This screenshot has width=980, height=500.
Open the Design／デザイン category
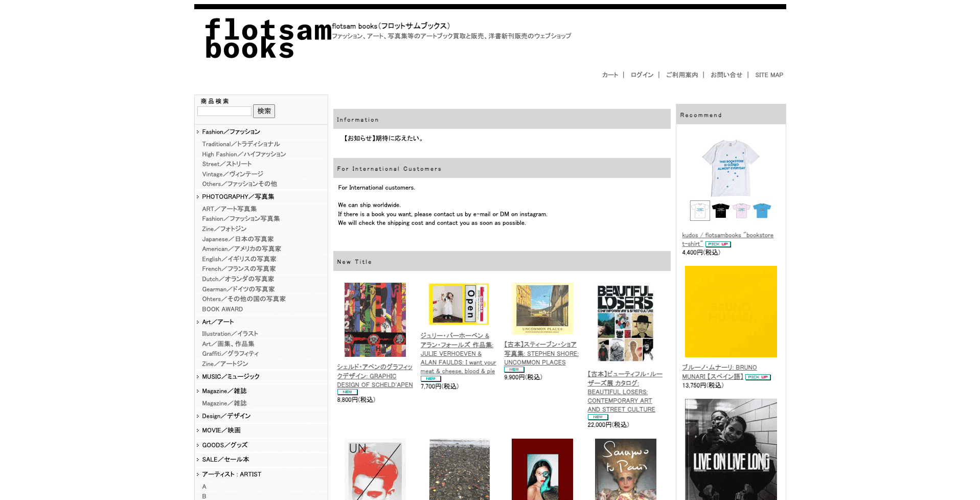pyautogui.click(x=226, y=416)
